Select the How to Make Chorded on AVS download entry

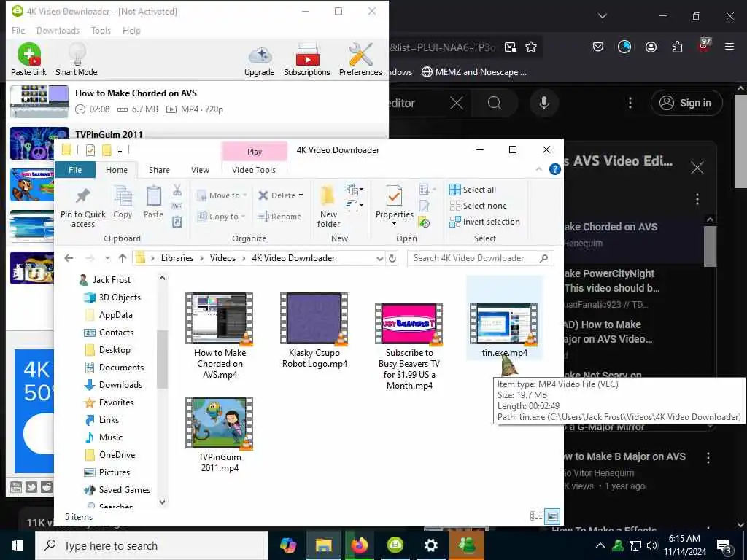click(x=197, y=101)
